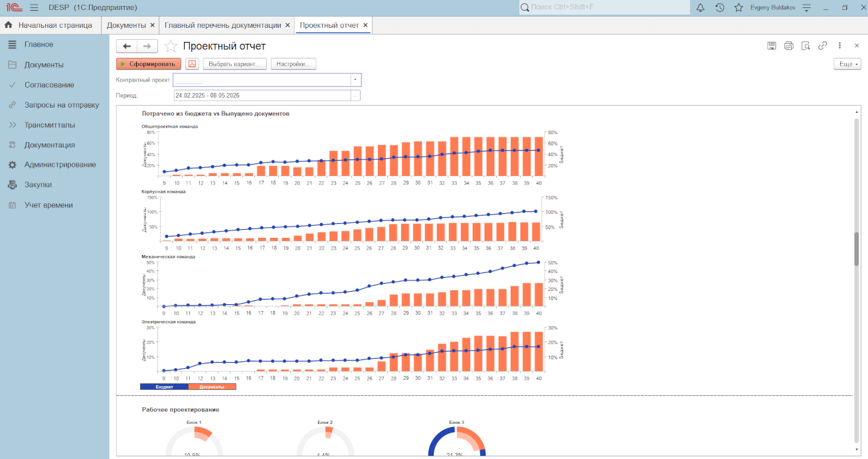Add Проектный отчет to favorites star
Viewport: 868px width, 459px height.
tap(171, 46)
